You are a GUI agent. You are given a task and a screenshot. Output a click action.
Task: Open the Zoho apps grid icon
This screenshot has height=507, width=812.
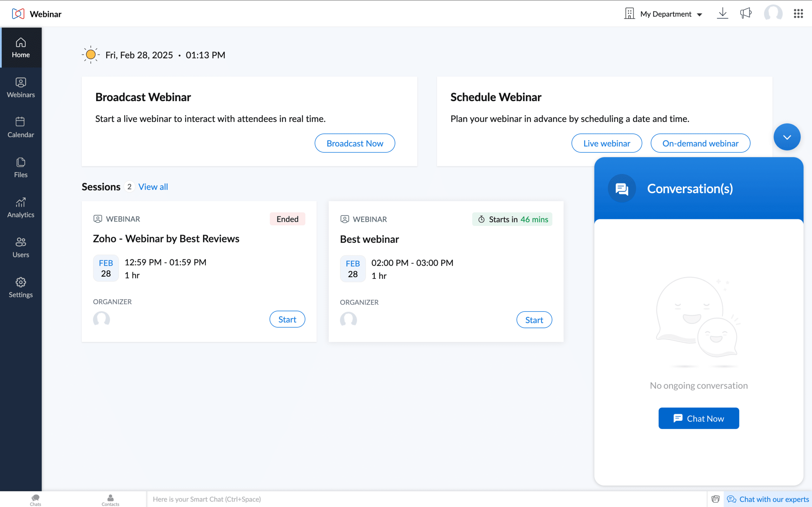(x=798, y=13)
